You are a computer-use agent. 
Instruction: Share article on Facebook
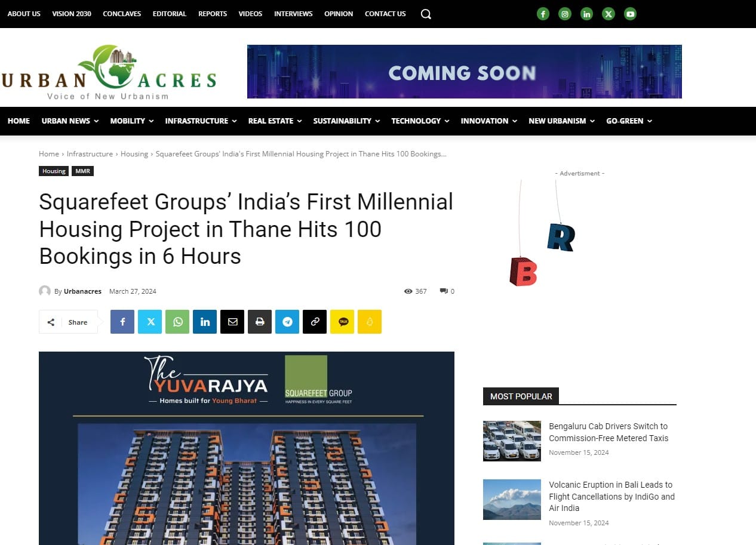[122, 322]
